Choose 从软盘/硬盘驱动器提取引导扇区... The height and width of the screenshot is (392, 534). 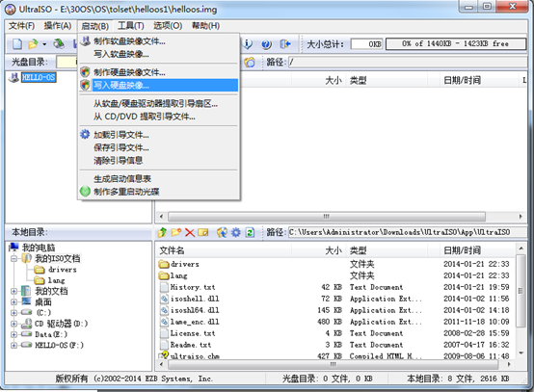coord(159,104)
